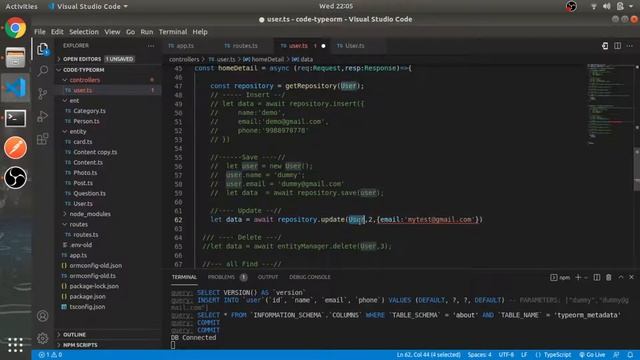Kill terminal with trash icon

pos(609,277)
